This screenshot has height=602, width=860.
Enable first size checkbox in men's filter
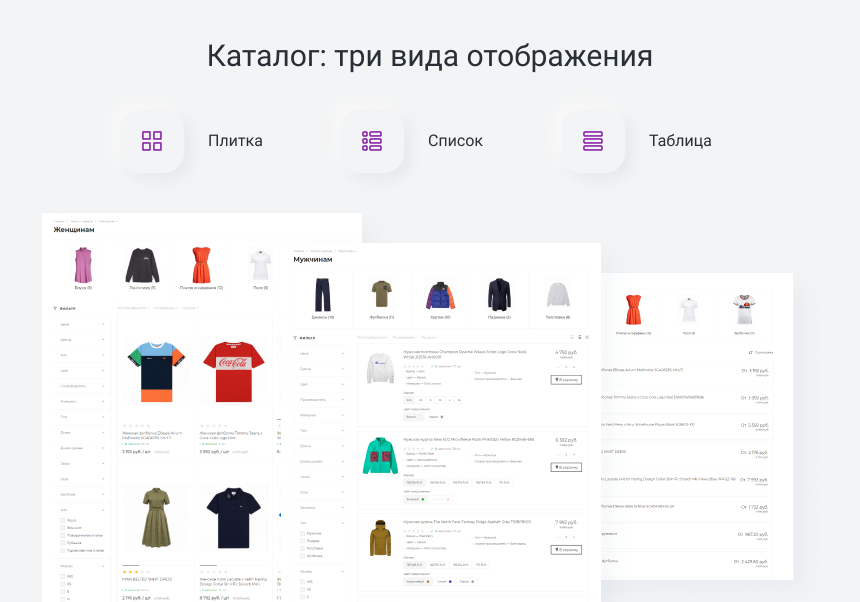pos(302,581)
